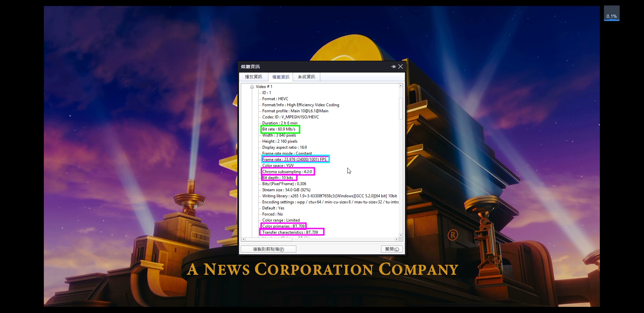Collapse the Video # 1 tree node
The width and height of the screenshot is (644, 313).
[x=252, y=87]
